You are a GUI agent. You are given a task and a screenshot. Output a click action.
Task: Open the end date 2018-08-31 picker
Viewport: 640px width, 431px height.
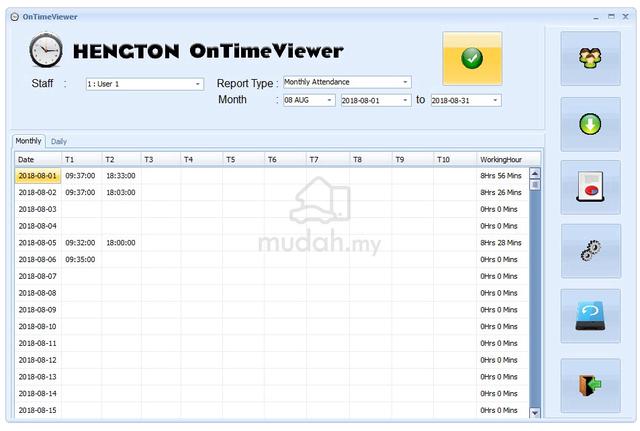466,100
